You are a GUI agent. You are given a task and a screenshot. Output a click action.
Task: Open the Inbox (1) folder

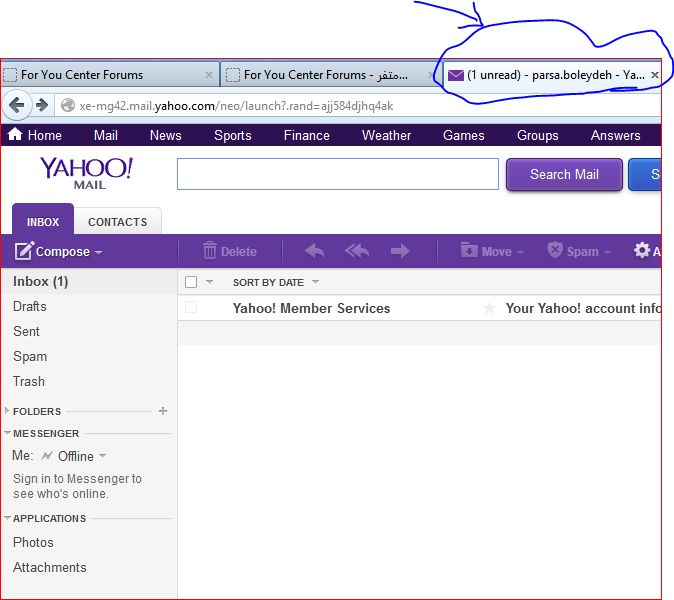point(40,282)
